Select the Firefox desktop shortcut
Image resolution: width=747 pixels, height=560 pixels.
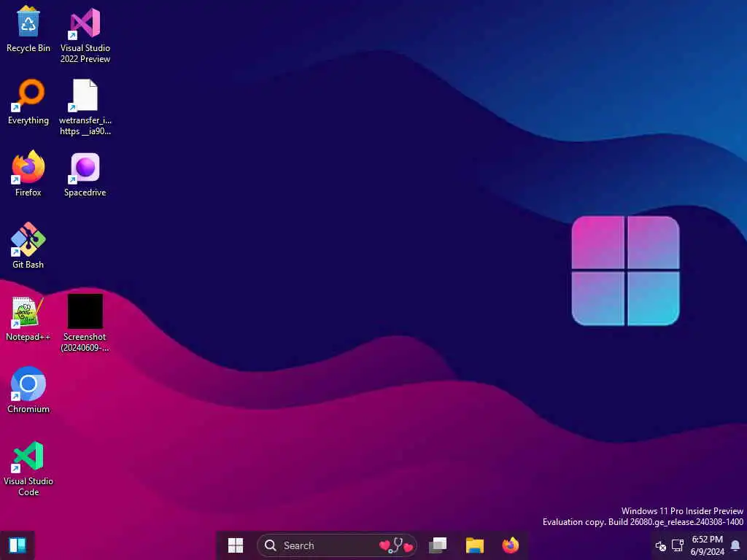tap(28, 174)
